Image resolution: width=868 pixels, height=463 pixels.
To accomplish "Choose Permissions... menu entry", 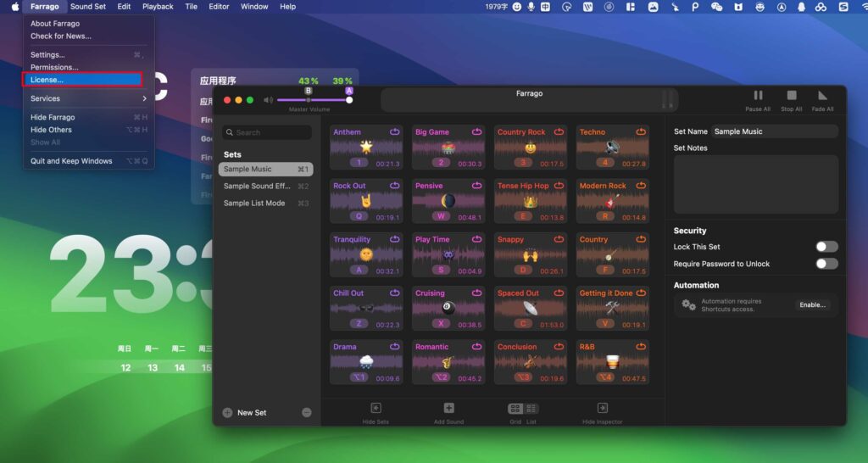I will (88, 67).
